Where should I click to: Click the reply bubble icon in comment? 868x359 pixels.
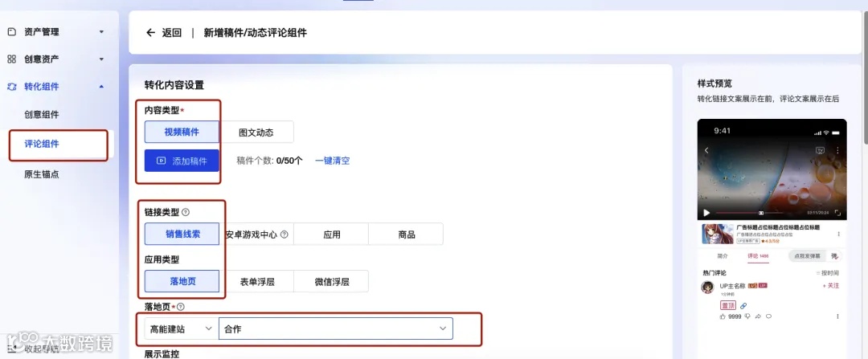tap(768, 316)
